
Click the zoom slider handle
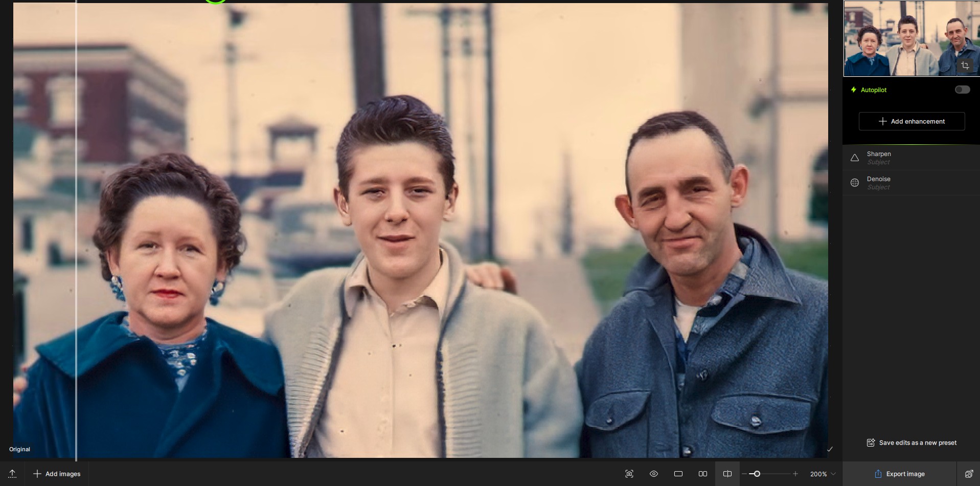tap(757, 474)
